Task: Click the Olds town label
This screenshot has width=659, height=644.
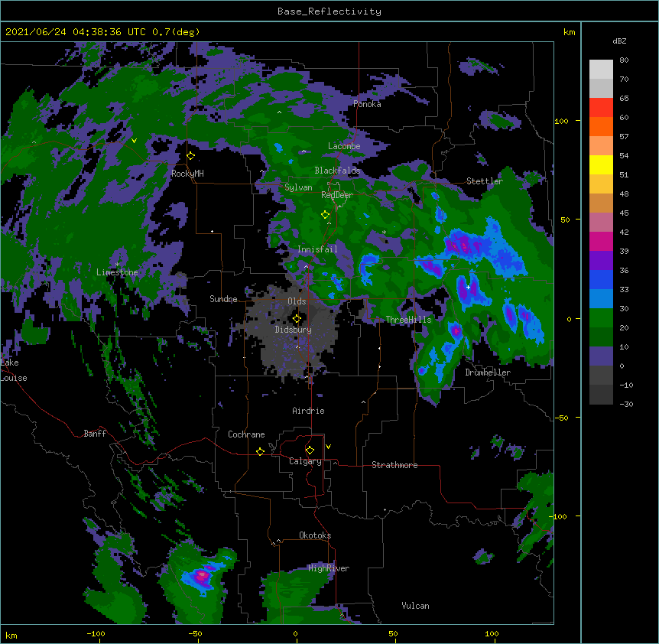Action: pyautogui.click(x=297, y=301)
